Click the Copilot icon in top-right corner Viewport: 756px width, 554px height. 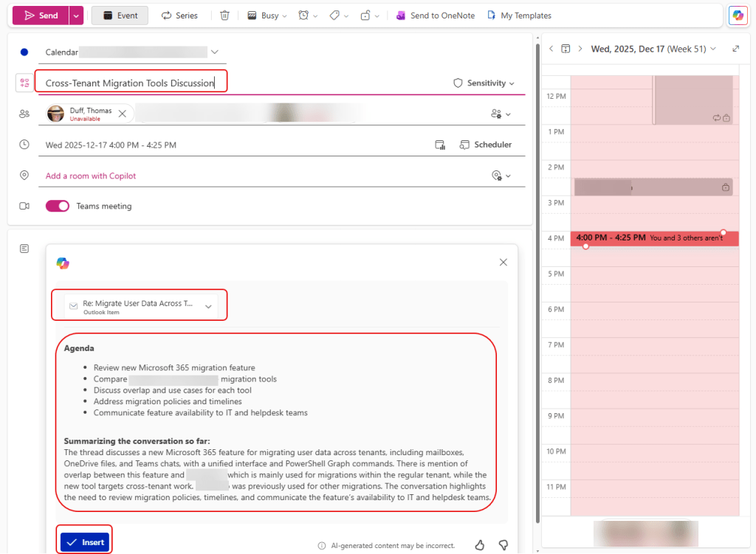point(737,15)
